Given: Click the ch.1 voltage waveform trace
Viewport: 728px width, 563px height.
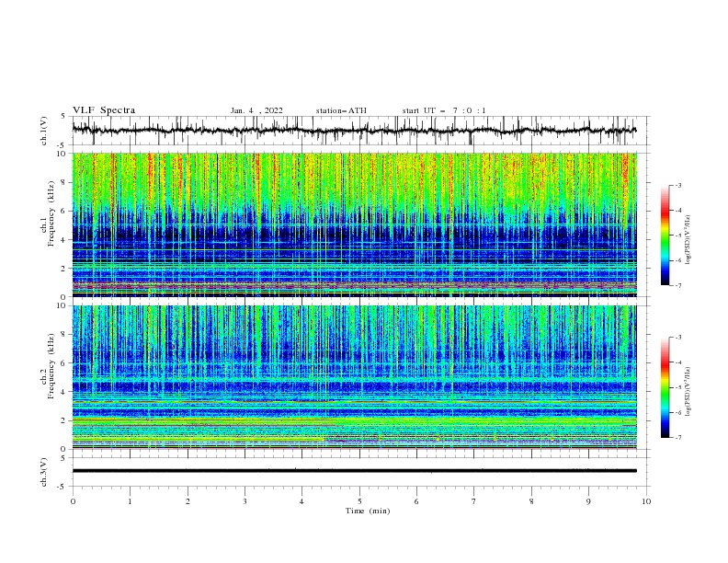Looking at the screenshot, I should [354, 131].
